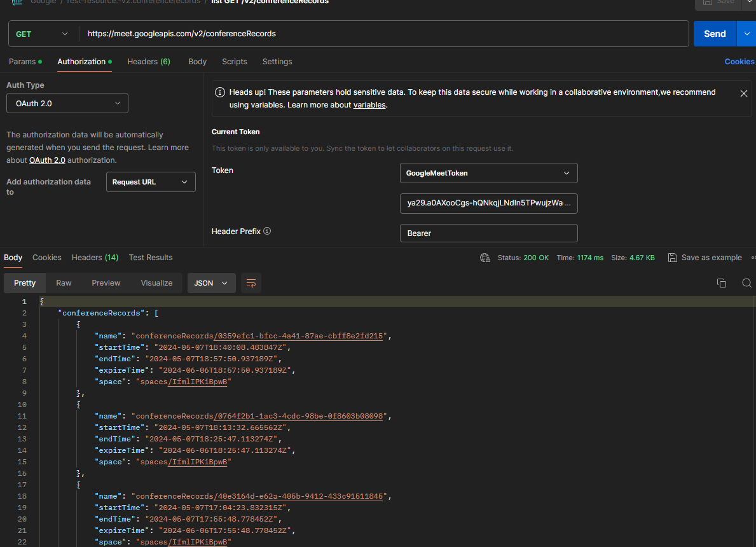Click the request URL input field
This screenshot has width=756, height=547.
tap(381, 34)
